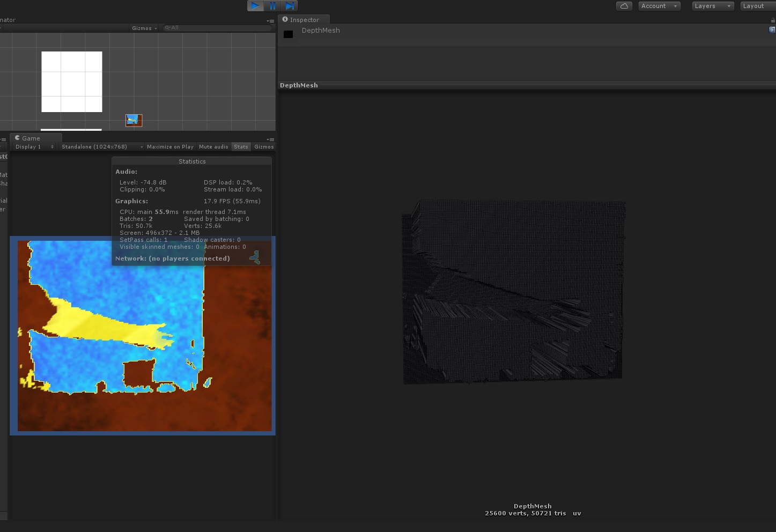
Task: Open the cloud services icon
Action: click(x=624, y=6)
